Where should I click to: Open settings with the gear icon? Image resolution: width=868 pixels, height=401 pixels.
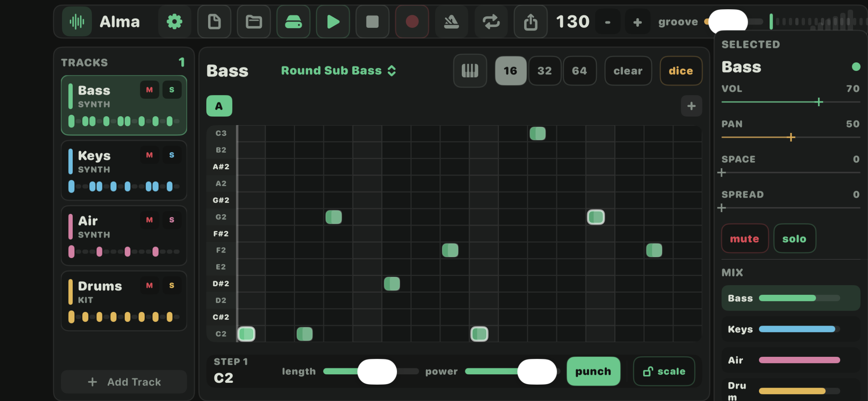pyautogui.click(x=174, y=22)
